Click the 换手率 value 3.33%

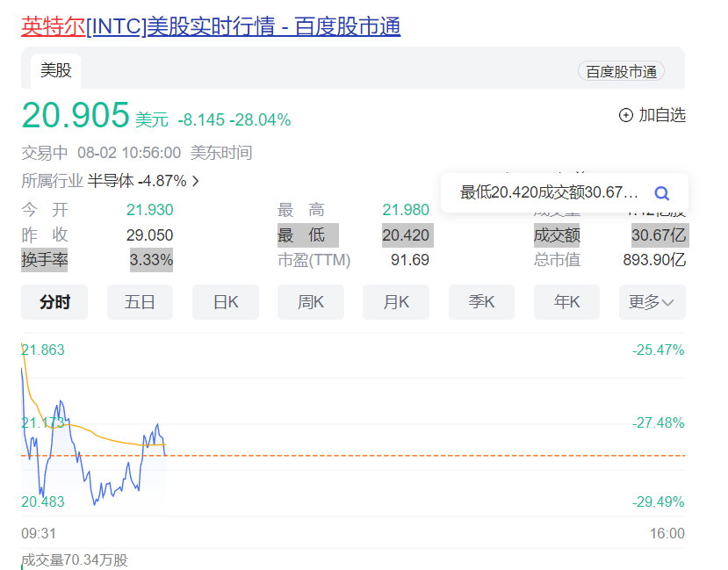(151, 259)
